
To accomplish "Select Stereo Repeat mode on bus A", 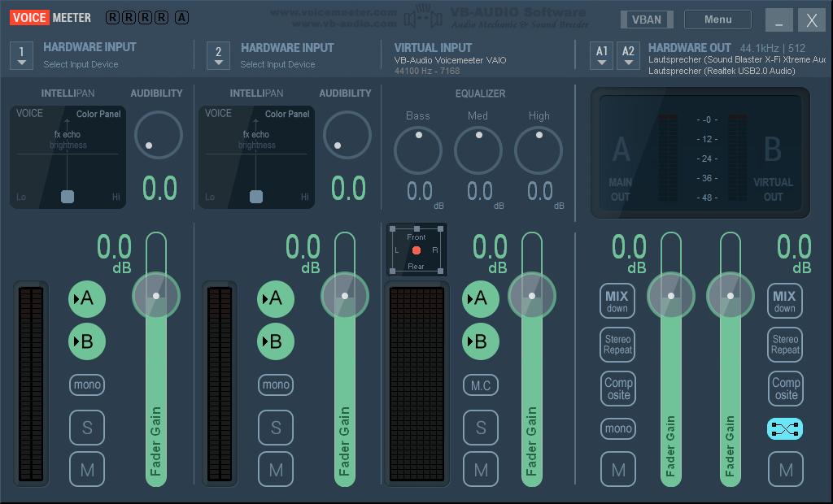I will 618,345.
